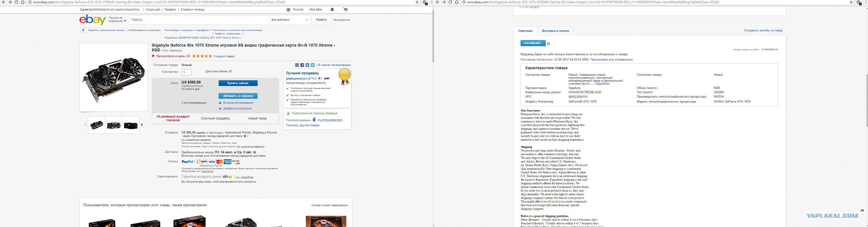Open the notifications bell icon
The height and width of the screenshot is (227, 868).
[x=332, y=9]
